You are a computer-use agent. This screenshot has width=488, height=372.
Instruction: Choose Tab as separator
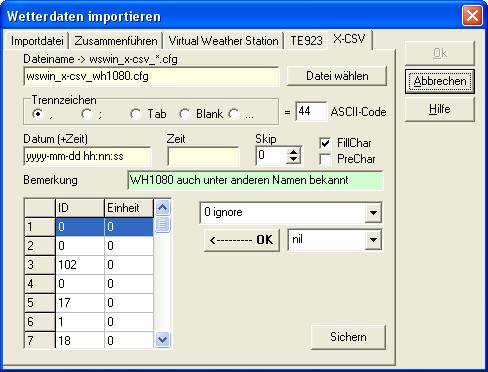coord(136,114)
